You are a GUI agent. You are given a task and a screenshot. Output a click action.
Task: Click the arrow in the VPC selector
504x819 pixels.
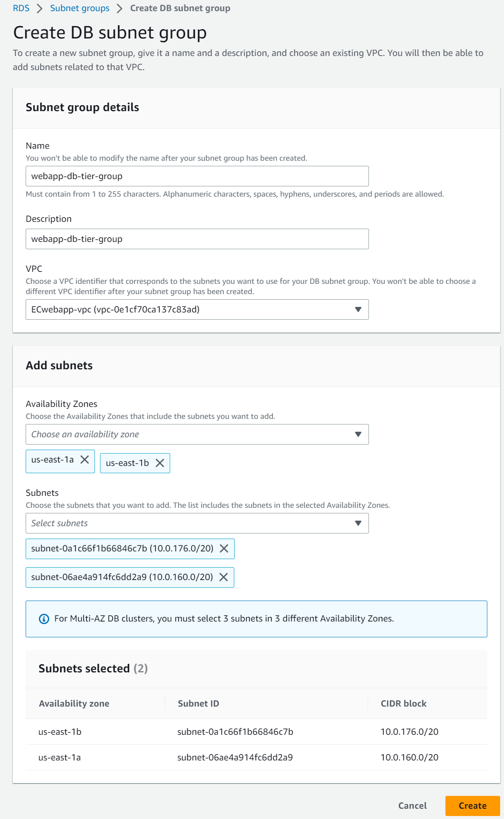click(358, 309)
